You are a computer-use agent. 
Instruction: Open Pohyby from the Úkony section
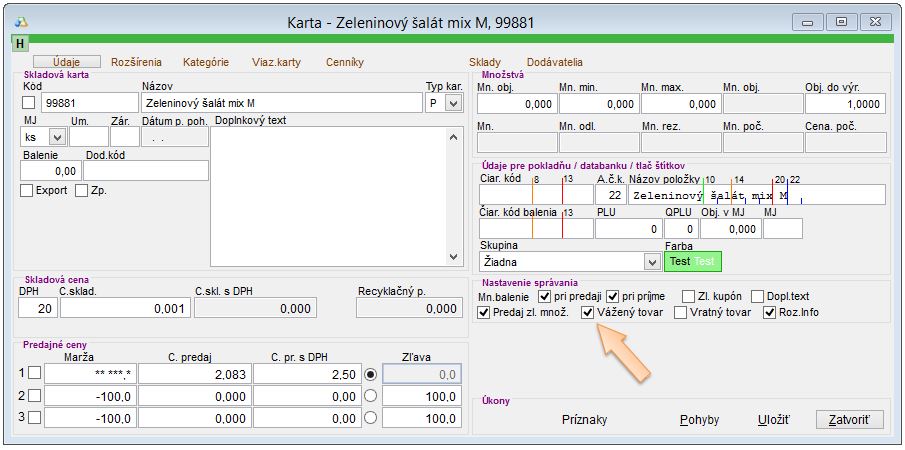point(699,420)
